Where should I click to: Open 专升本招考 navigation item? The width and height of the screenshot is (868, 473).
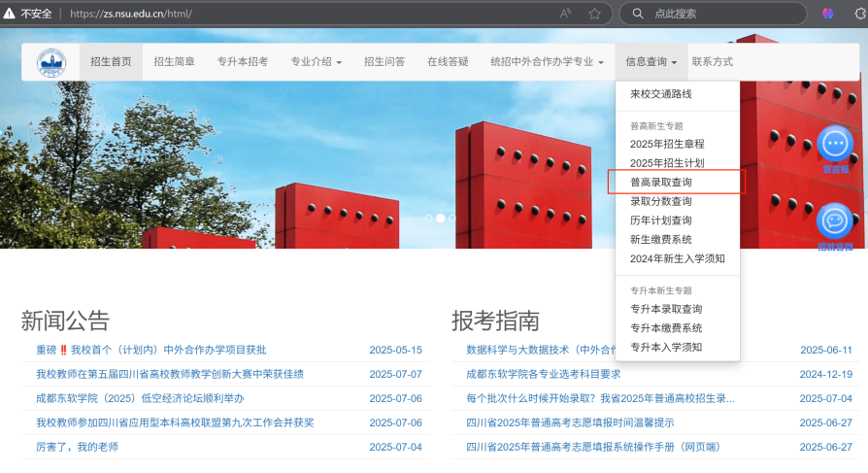[243, 62]
